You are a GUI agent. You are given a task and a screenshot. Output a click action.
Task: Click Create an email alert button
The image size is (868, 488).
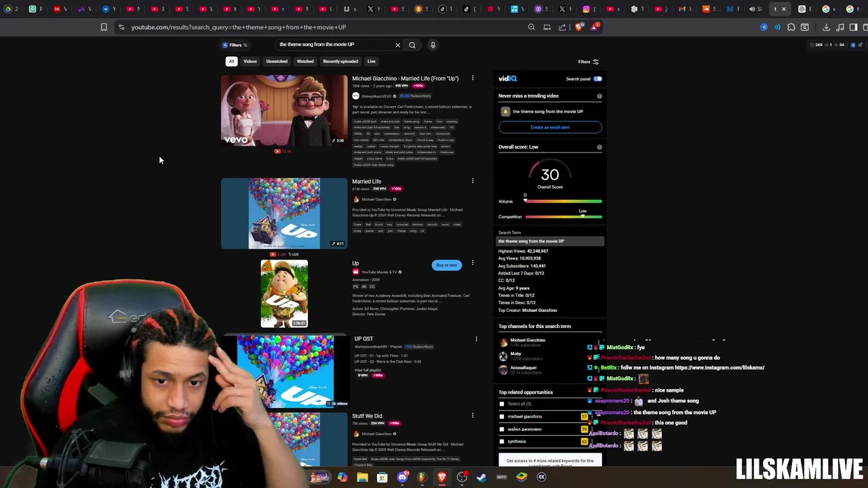coord(550,127)
